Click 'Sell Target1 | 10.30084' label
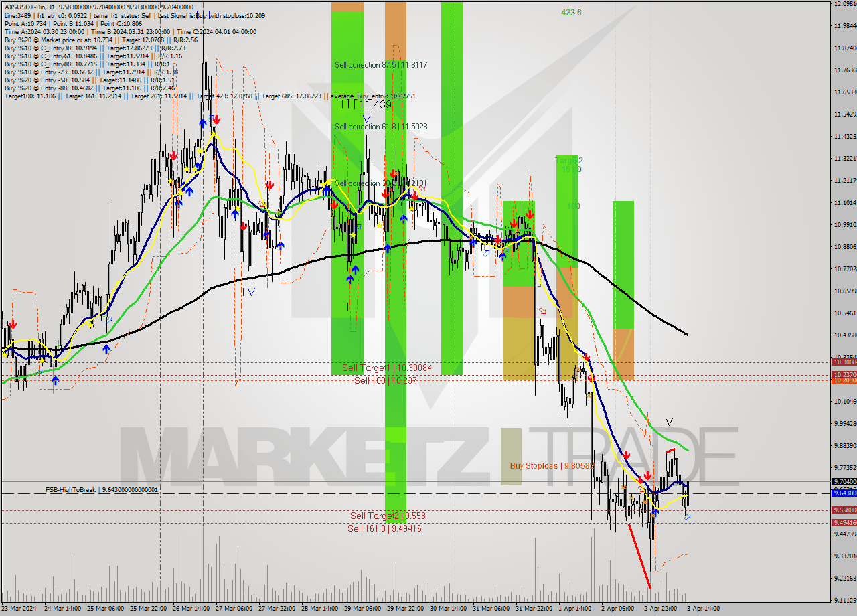 coord(387,368)
